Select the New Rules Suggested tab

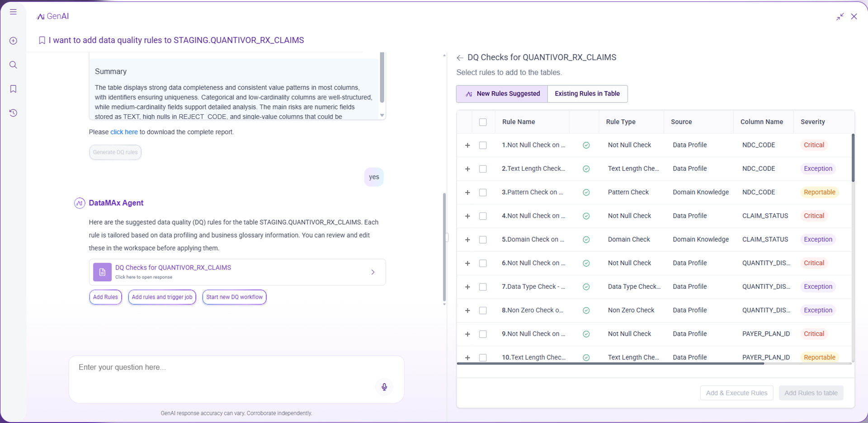tap(502, 94)
